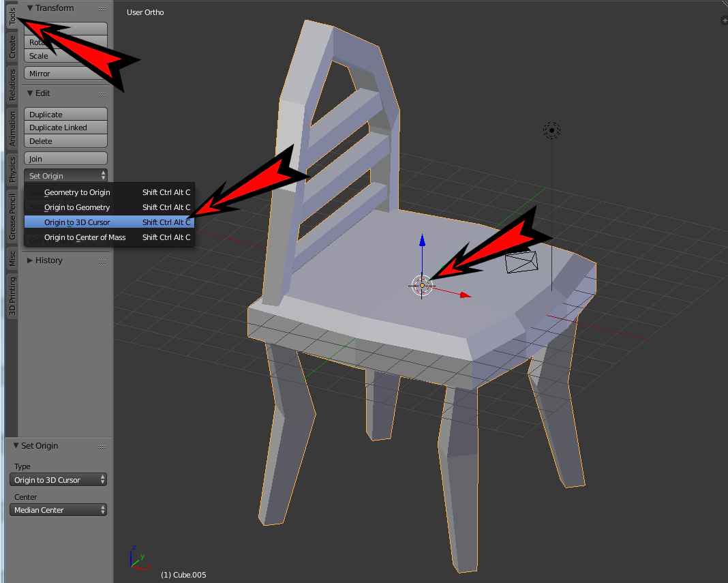This screenshot has height=583, width=728.
Task: Open the Center dropdown showing Median Center
Action: pos(58,510)
